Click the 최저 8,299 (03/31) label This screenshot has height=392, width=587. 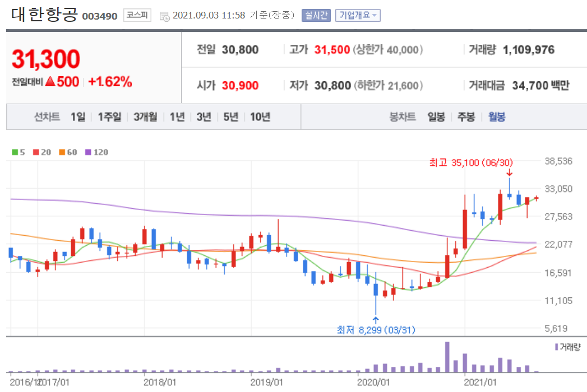[376, 330]
